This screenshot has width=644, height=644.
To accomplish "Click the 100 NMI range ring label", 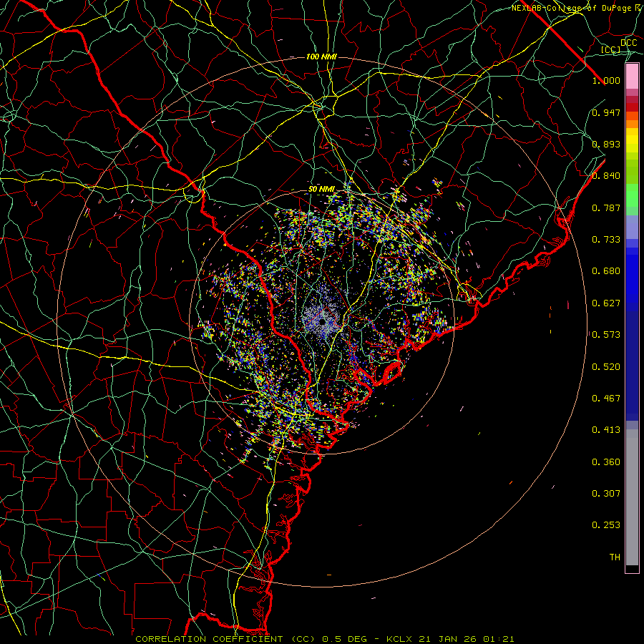I will point(321,57).
